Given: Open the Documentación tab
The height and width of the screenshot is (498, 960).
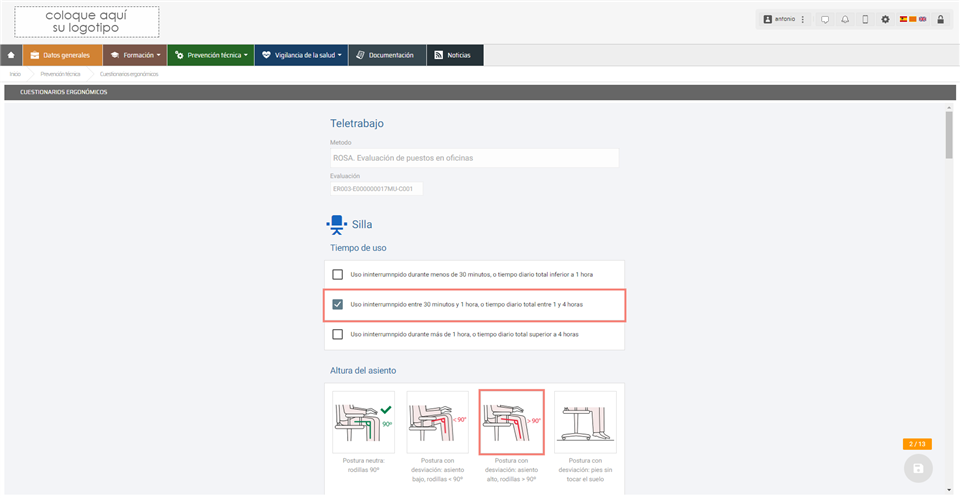Looking at the screenshot, I should pyautogui.click(x=387, y=55).
